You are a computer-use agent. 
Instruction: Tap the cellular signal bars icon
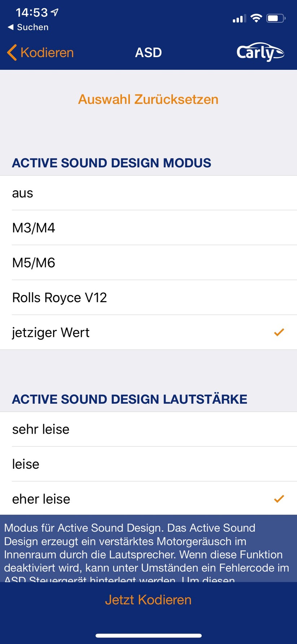pyautogui.click(x=239, y=18)
